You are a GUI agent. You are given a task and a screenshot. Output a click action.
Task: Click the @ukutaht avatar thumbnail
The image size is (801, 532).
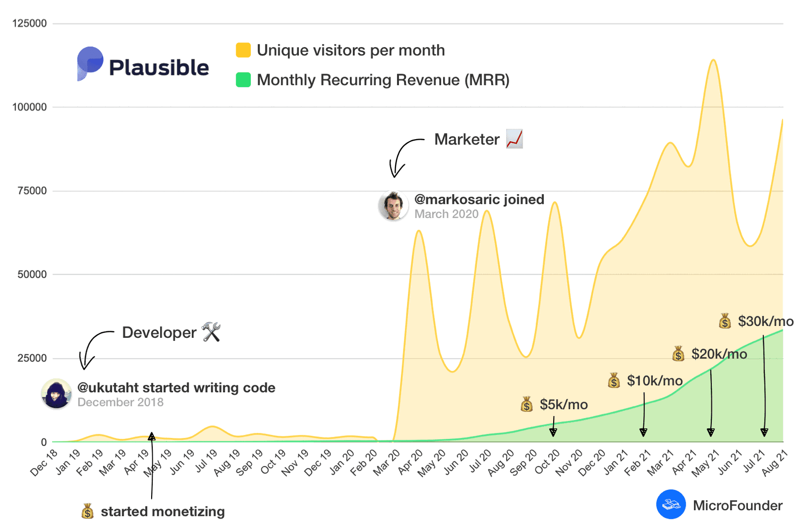pyautogui.click(x=57, y=394)
